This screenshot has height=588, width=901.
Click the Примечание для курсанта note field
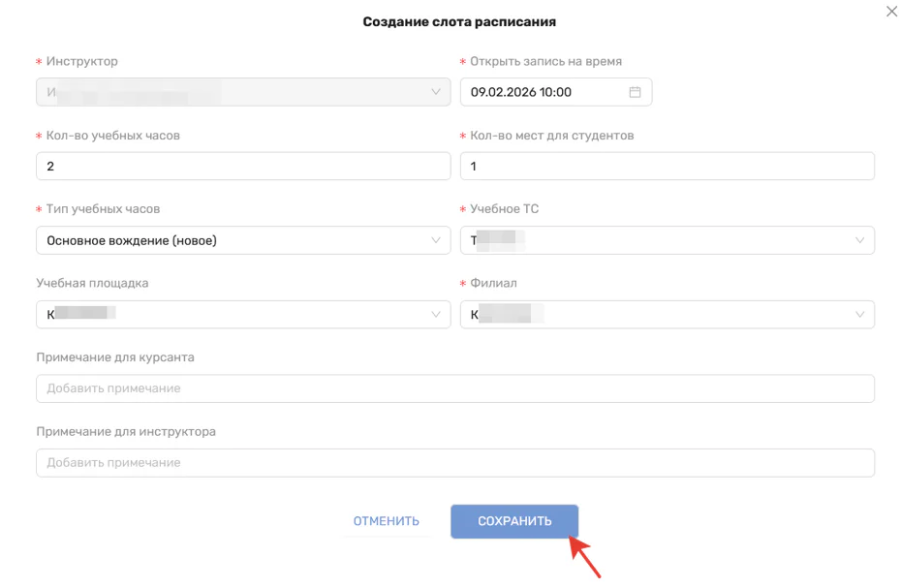click(454, 388)
